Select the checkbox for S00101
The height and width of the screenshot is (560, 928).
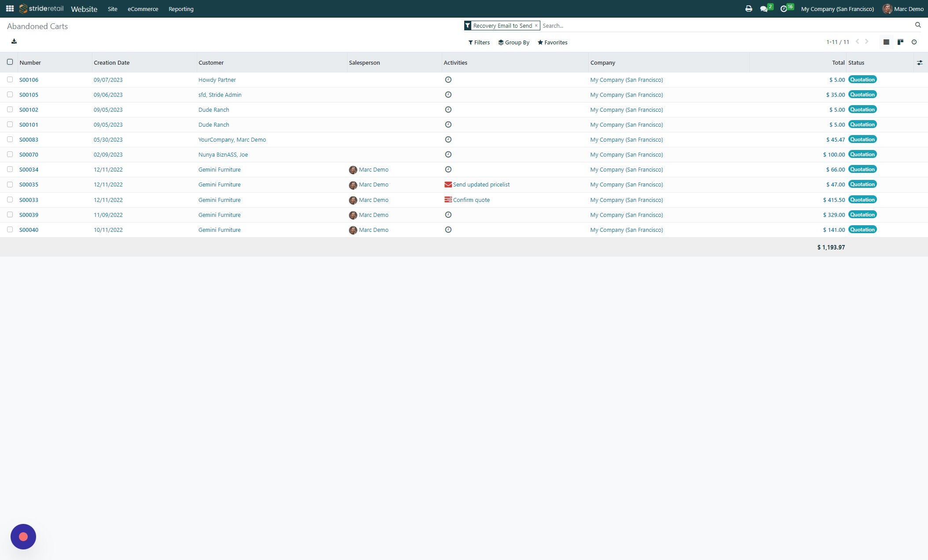click(x=10, y=124)
